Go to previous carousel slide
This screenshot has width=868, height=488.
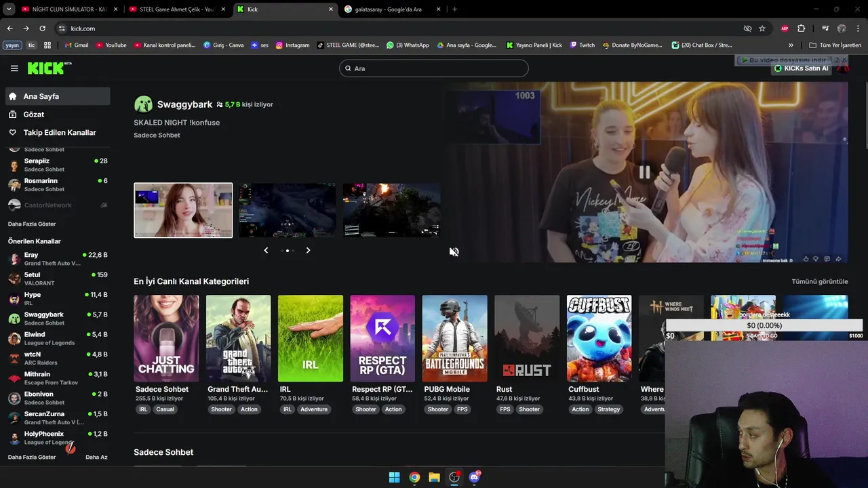(x=266, y=251)
